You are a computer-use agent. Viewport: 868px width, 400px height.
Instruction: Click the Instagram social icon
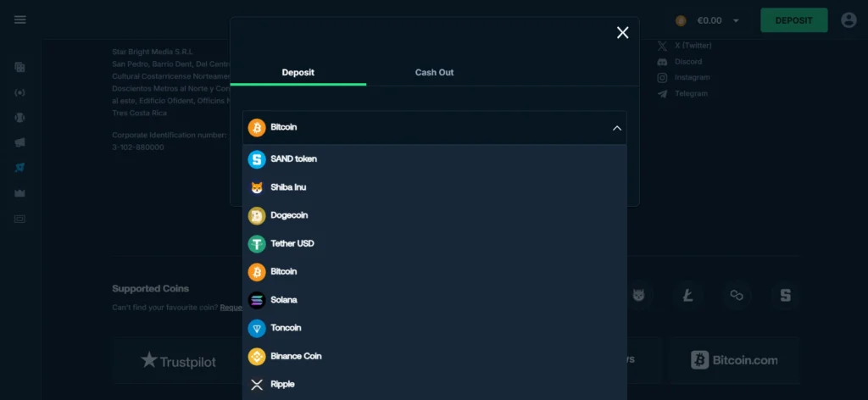(x=662, y=77)
